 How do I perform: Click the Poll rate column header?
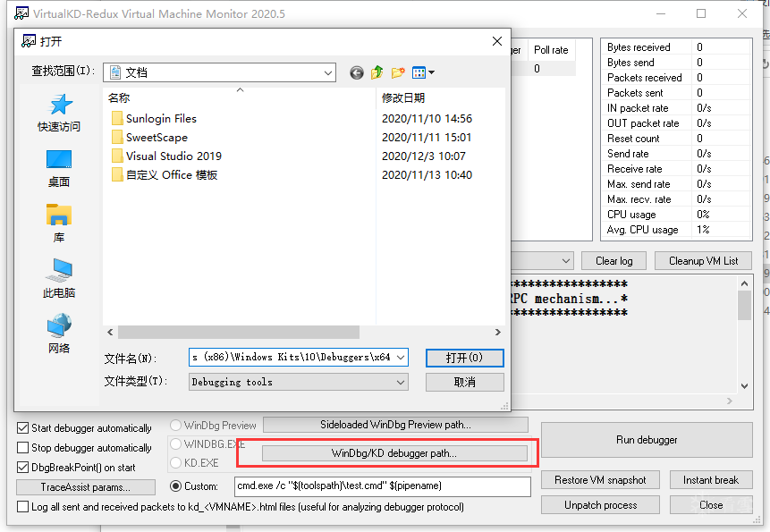(x=551, y=50)
